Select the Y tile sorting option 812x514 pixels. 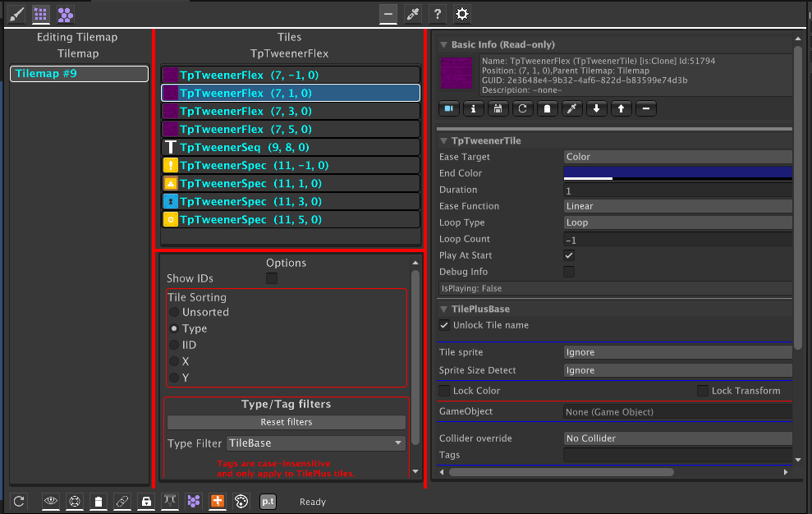[174, 378]
